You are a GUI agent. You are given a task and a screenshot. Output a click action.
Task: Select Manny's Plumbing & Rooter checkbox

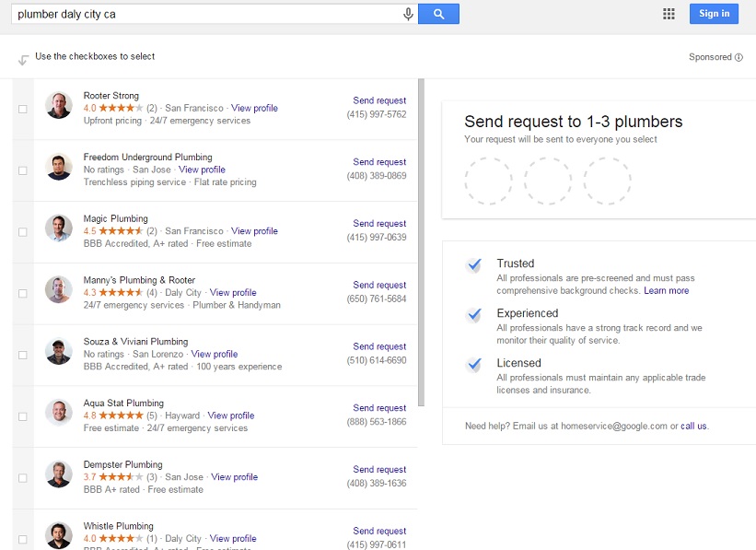(23, 293)
